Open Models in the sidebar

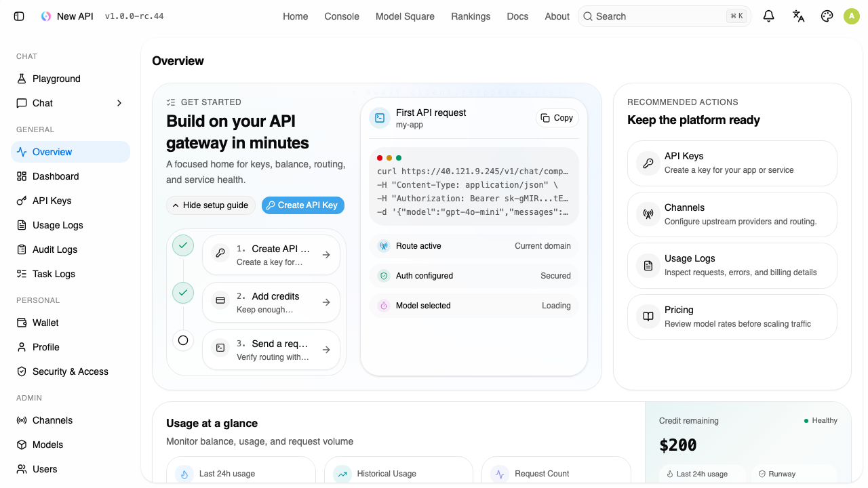(x=71, y=445)
